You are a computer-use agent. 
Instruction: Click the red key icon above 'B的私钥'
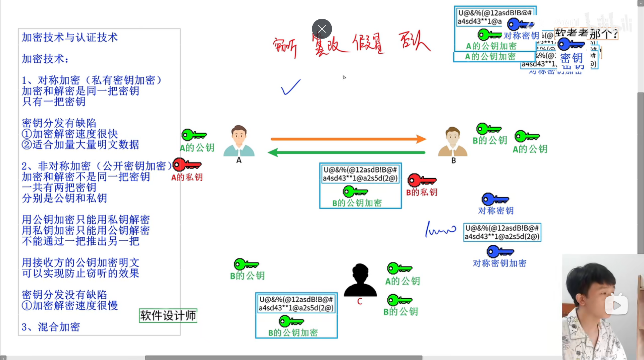[x=422, y=180]
